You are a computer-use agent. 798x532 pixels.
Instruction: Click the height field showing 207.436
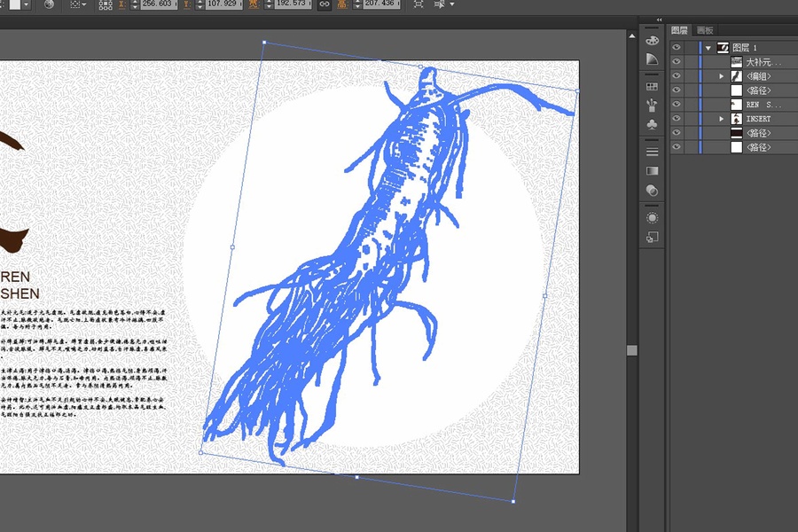tap(381, 4)
